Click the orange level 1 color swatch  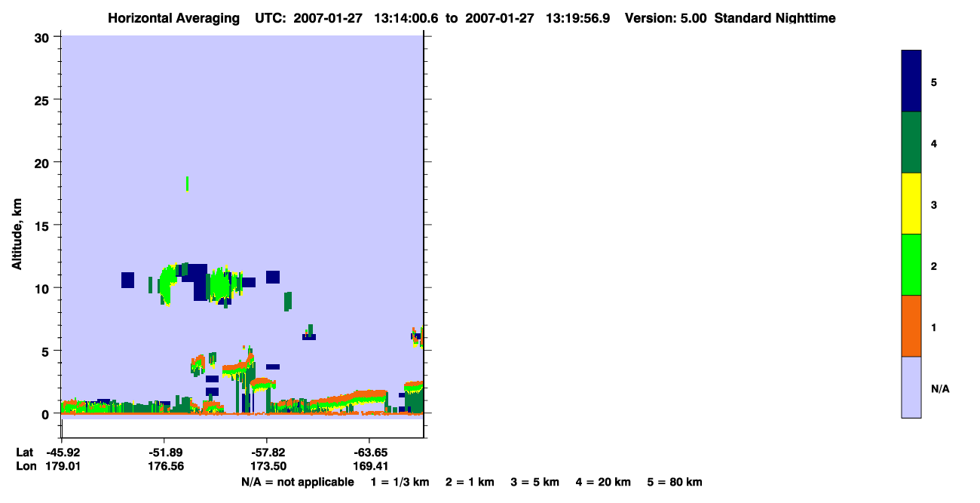911,326
